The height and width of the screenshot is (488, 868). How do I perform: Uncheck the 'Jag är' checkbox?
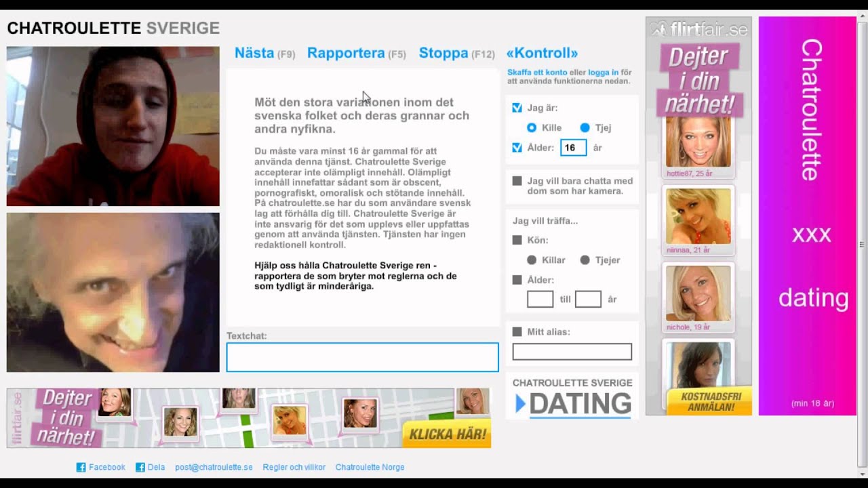[x=517, y=108]
